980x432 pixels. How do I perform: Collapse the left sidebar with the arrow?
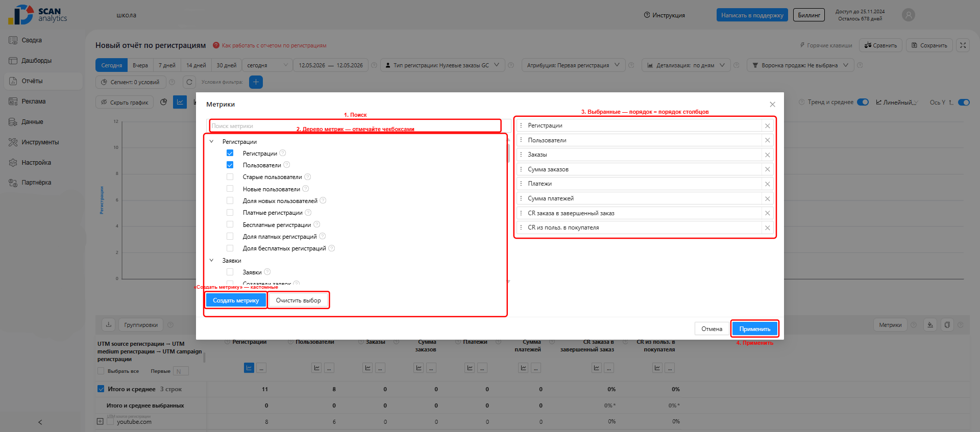(x=40, y=422)
